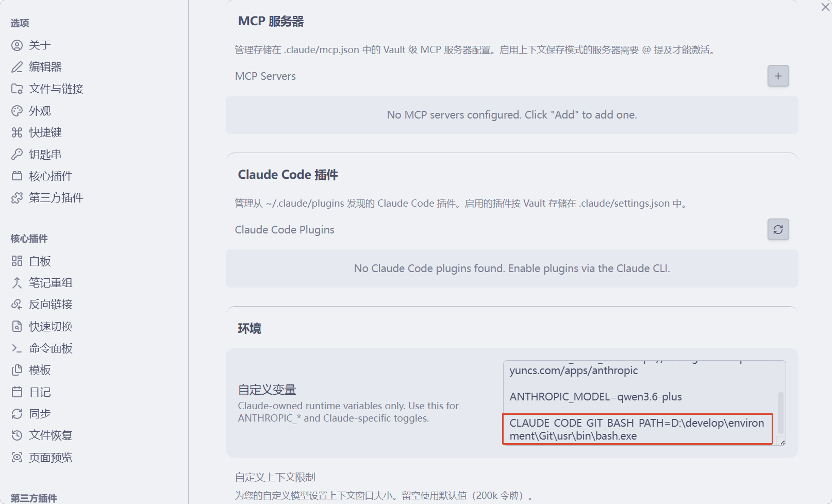Select the 文件与链接 folder icon
The height and width of the screenshot is (504, 832).
coord(17,89)
